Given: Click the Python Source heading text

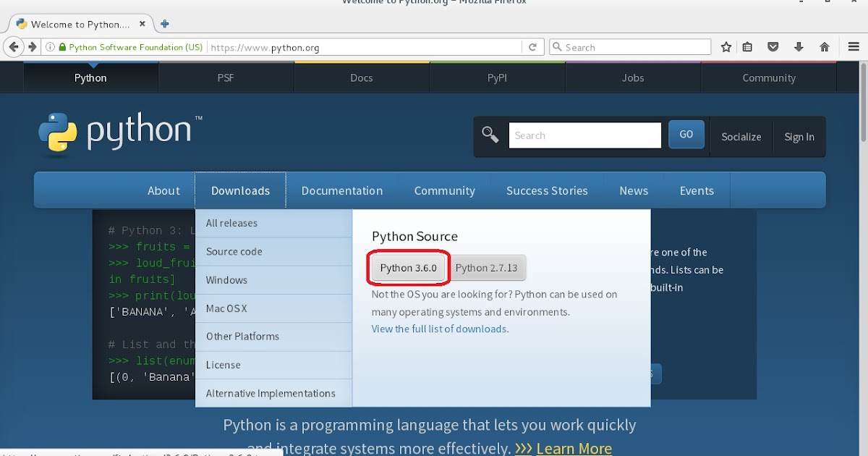Looking at the screenshot, I should tap(414, 236).
